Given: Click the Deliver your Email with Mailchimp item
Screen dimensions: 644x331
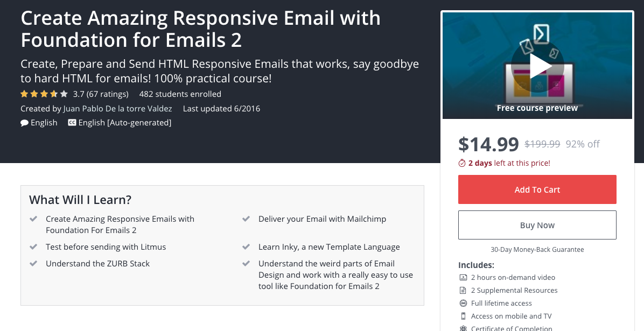Looking at the screenshot, I should (323, 219).
